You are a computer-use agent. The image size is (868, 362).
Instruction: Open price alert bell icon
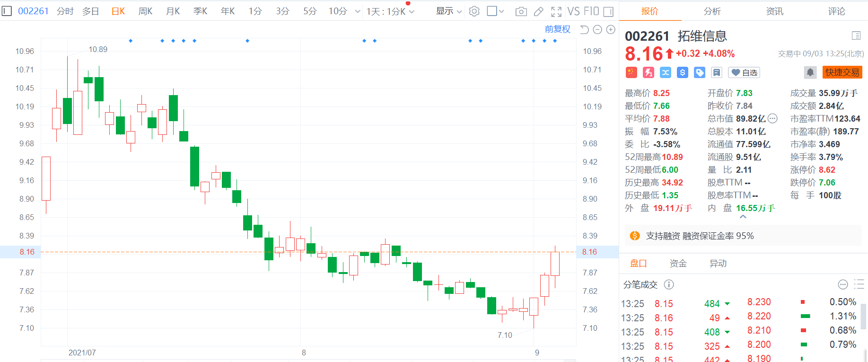point(810,72)
